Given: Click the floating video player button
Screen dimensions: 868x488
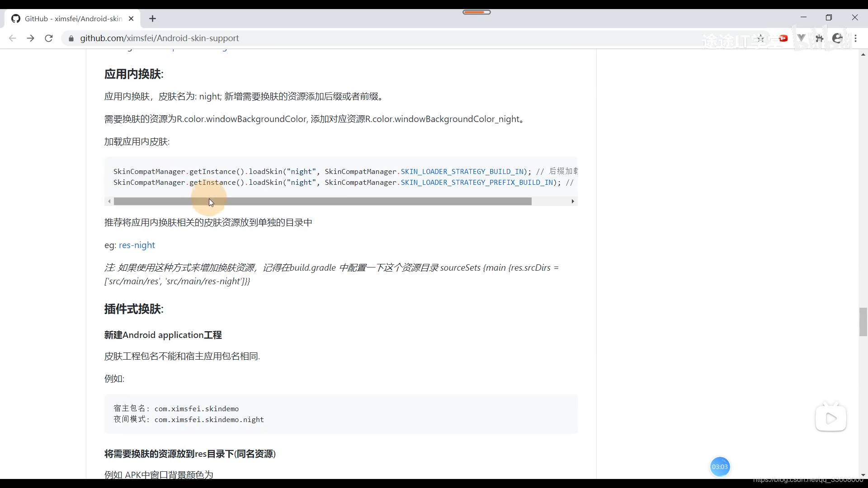Looking at the screenshot, I should pos(831,418).
